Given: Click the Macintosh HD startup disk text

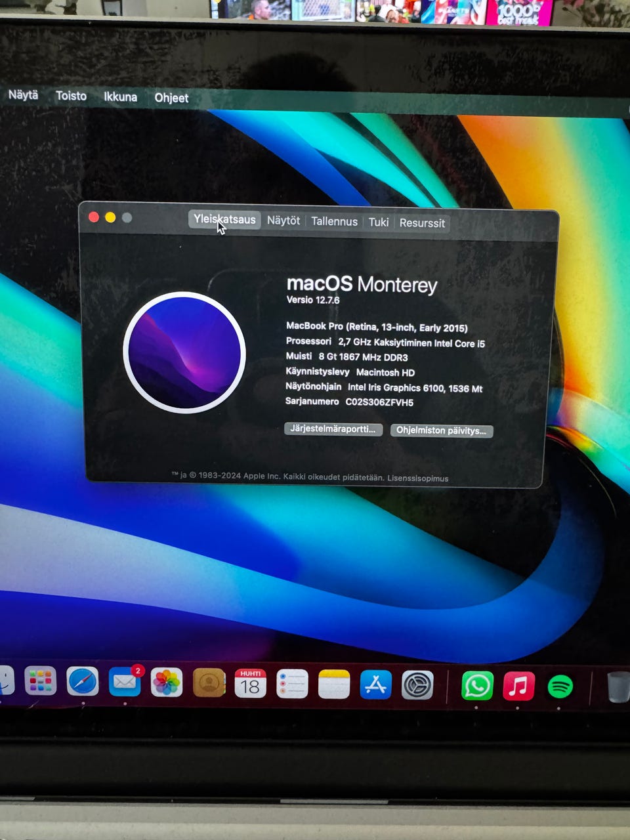Looking at the screenshot, I should tap(385, 372).
